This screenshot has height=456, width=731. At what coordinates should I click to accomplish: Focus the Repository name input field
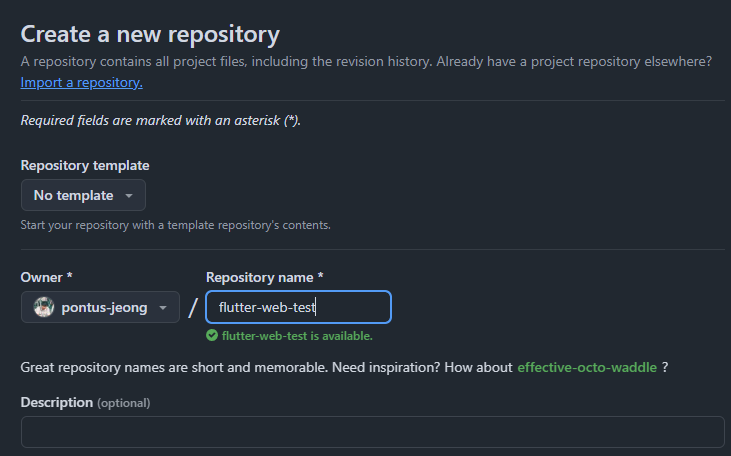point(298,307)
